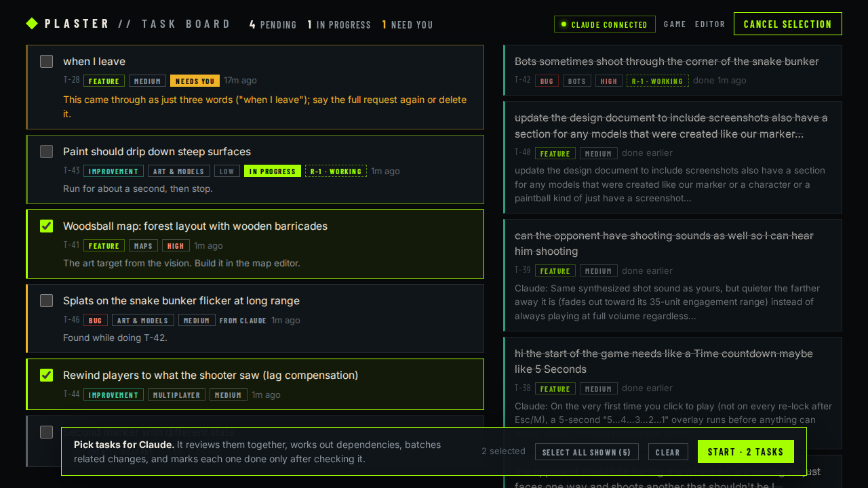Screen dimensions: 868x488
Task: Click the "2 selected" count label
Action: click(x=503, y=451)
